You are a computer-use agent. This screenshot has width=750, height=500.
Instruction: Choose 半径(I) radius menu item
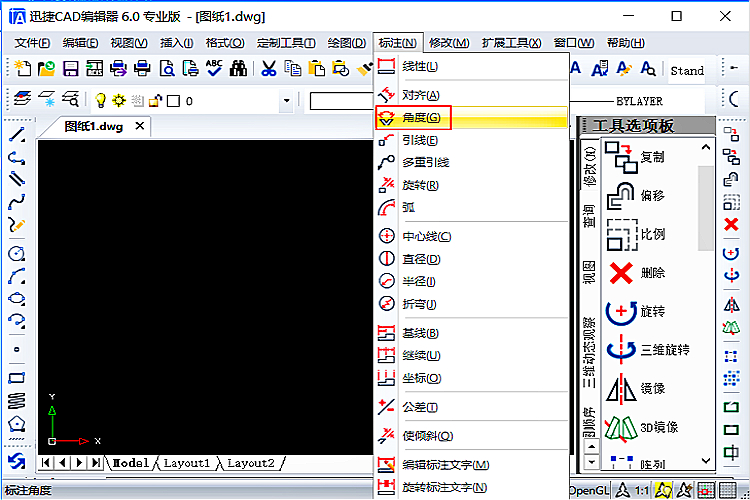pos(471,281)
